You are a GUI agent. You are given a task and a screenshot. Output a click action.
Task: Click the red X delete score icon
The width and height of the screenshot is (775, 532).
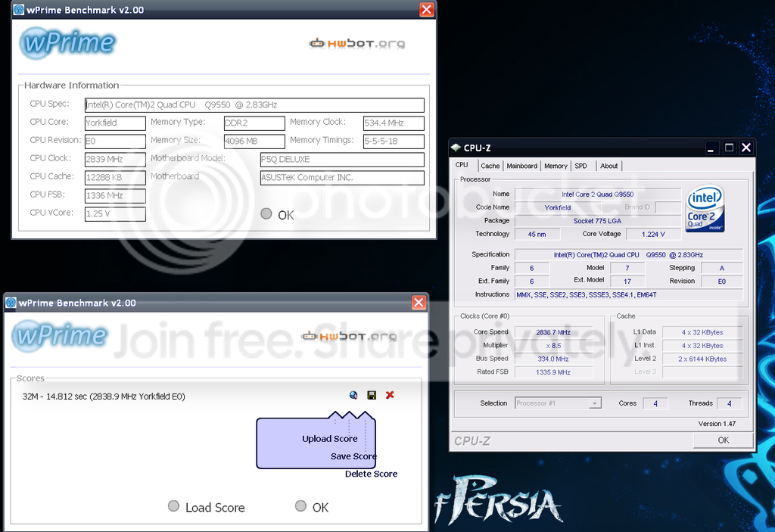point(390,395)
